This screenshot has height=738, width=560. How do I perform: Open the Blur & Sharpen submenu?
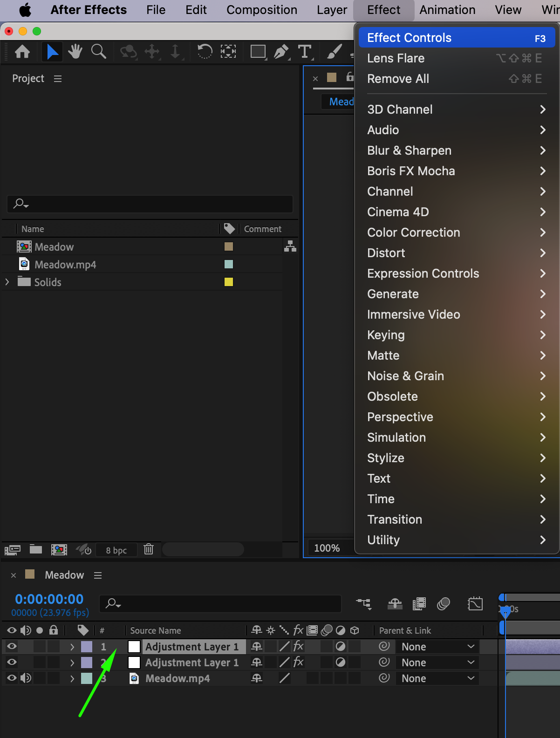[457, 150]
